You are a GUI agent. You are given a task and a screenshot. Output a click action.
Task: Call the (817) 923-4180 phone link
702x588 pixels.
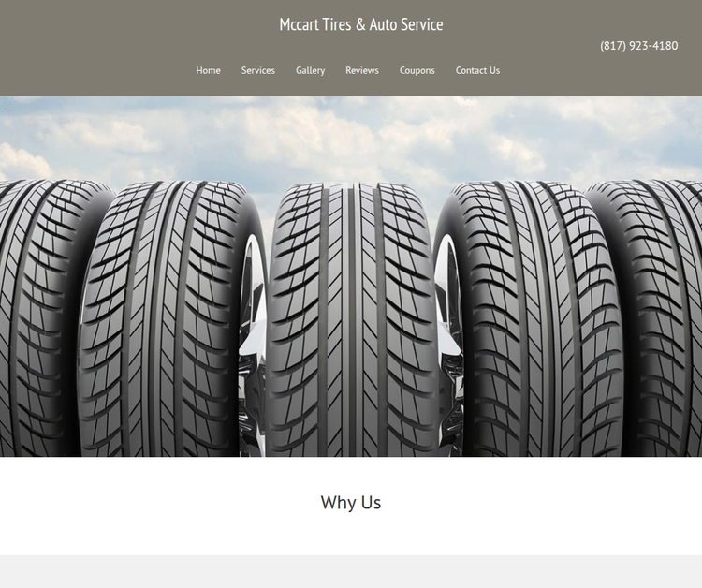click(639, 46)
